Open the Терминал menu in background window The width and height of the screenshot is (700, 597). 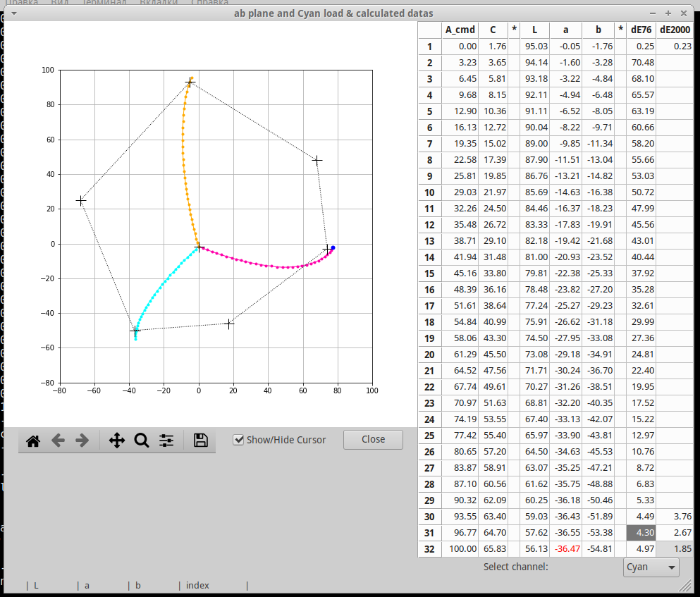104,2
